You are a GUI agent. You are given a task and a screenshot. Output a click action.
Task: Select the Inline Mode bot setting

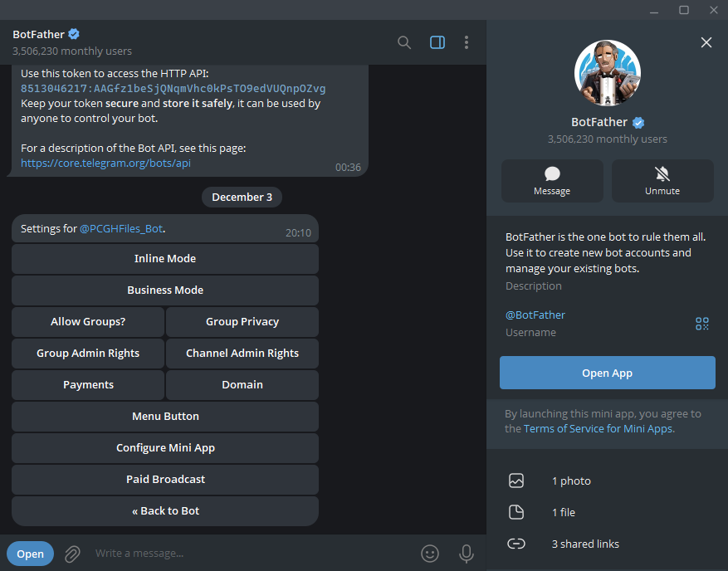(x=165, y=259)
